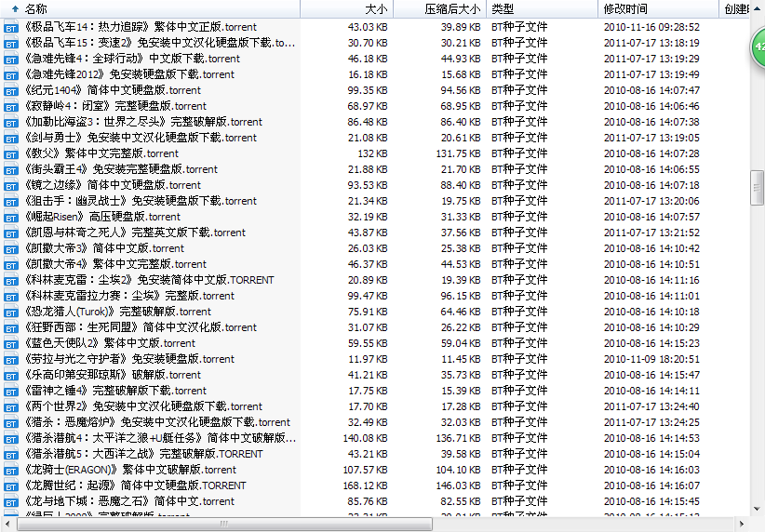Click size value 99.47 KB
Viewport: 765px width, 532px height.
[x=368, y=296]
